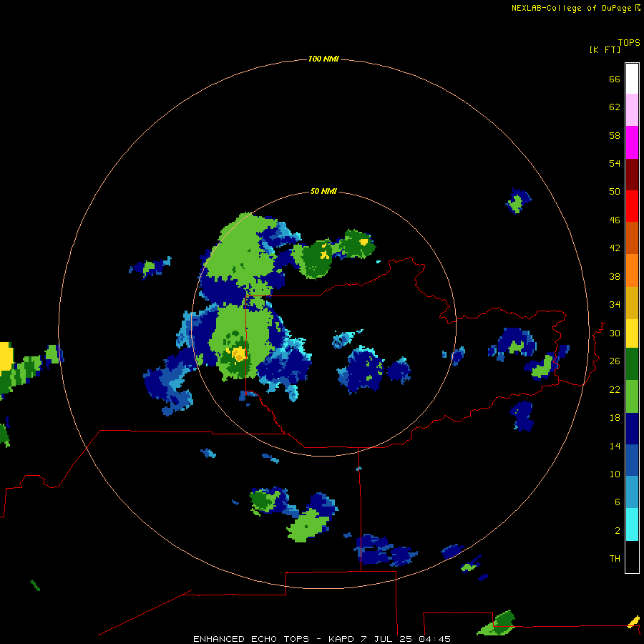
Task: Click the legend value "58"
Action: [615, 135]
